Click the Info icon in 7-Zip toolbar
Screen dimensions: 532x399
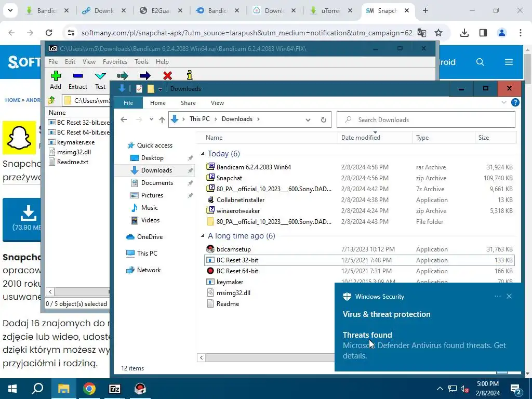pos(189,75)
